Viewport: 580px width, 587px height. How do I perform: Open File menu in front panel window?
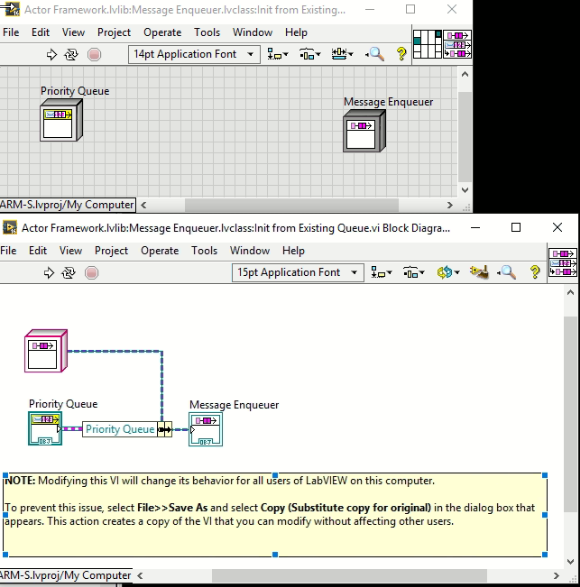coord(11,33)
